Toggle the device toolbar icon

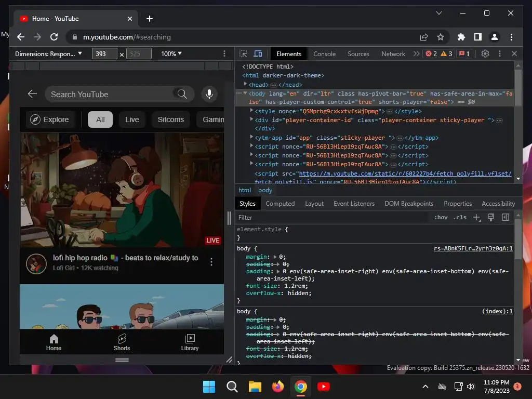[258, 54]
